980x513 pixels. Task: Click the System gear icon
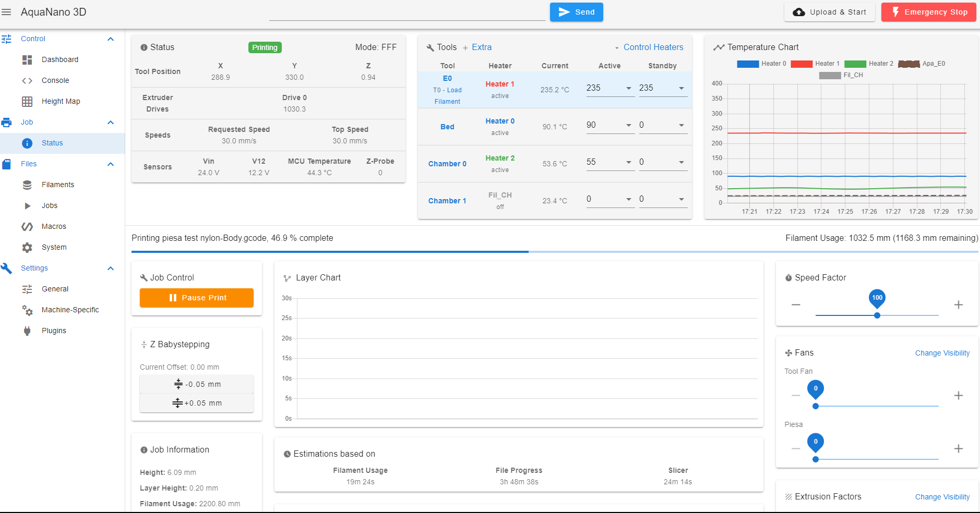27,248
